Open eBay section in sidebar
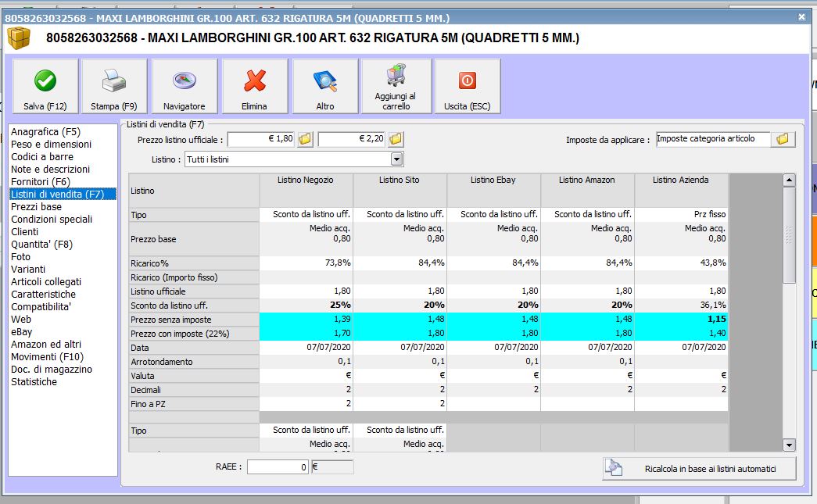The width and height of the screenshot is (817, 504). [22, 331]
